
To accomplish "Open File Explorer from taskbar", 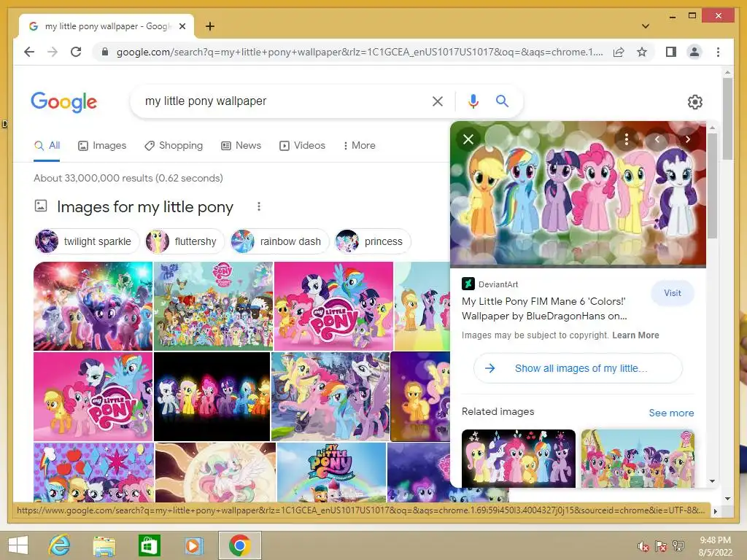I will pyautogui.click(x=104, y=545).
